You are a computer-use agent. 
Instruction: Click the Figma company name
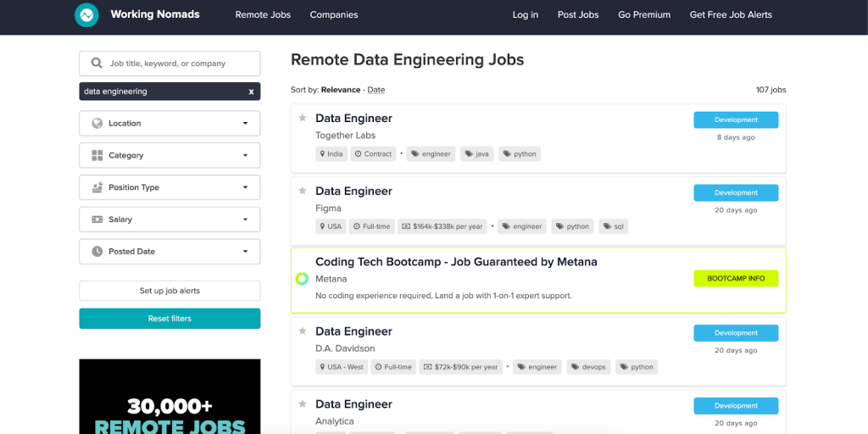[x=328, y=209]
